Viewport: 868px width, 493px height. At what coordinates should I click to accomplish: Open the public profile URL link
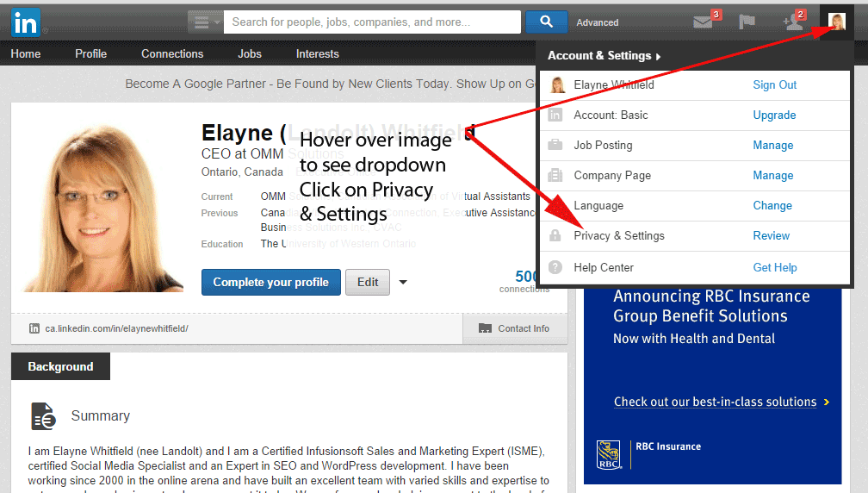coord(117,328)
